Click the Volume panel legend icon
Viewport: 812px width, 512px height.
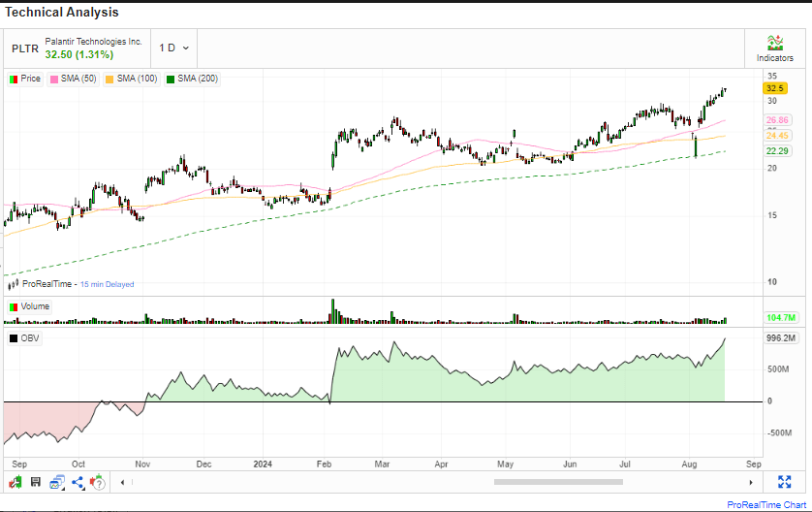[x=13, y=306]
